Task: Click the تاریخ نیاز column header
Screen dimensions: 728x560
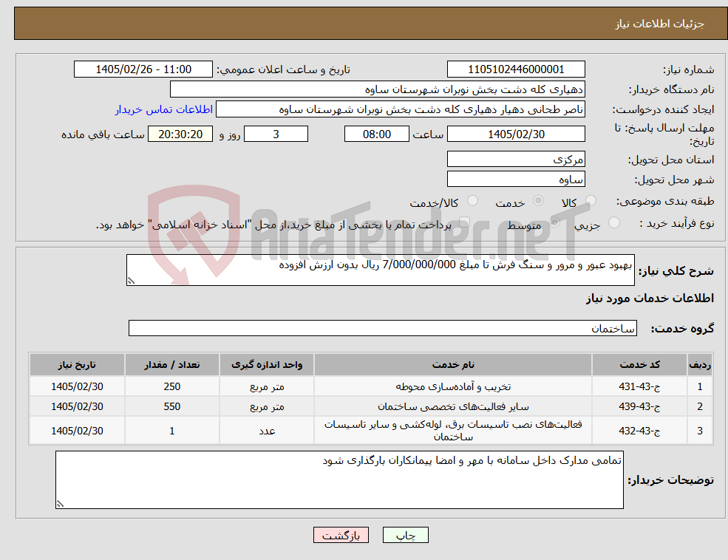Action: tap(77, 365)
